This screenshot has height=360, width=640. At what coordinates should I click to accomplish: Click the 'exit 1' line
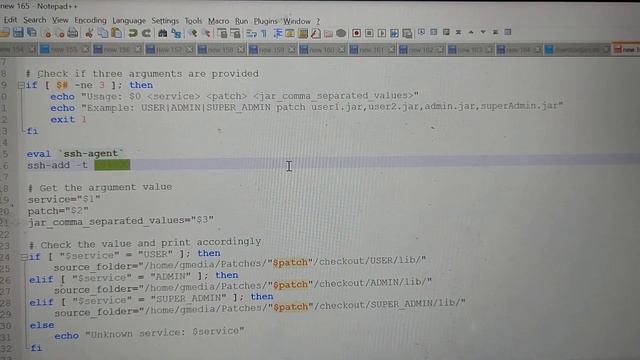pyautogui.click(x=69, y=120)
